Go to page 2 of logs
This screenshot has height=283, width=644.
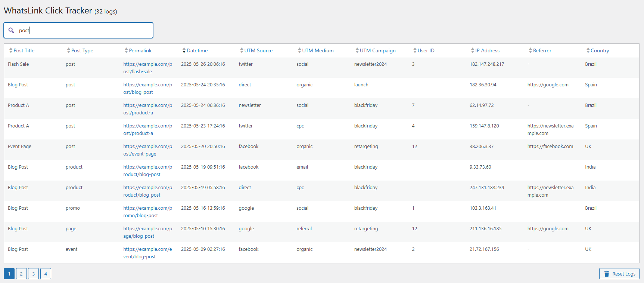[21, 274]
